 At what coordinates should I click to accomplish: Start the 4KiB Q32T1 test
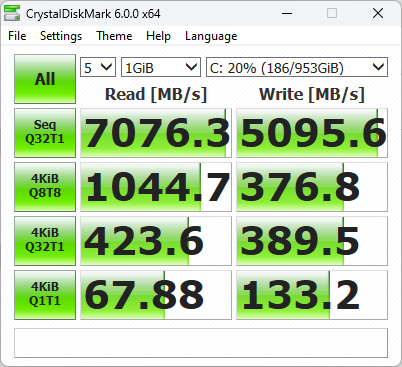[x=45, y=241]
